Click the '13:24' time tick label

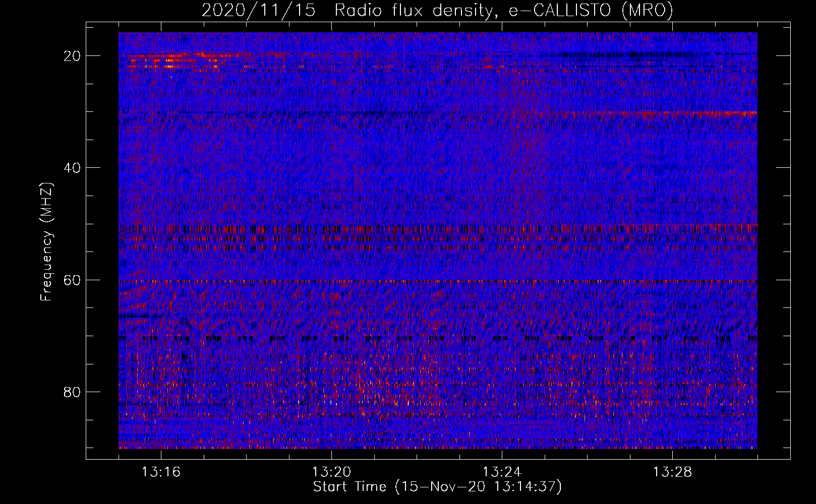coord(502,472)
